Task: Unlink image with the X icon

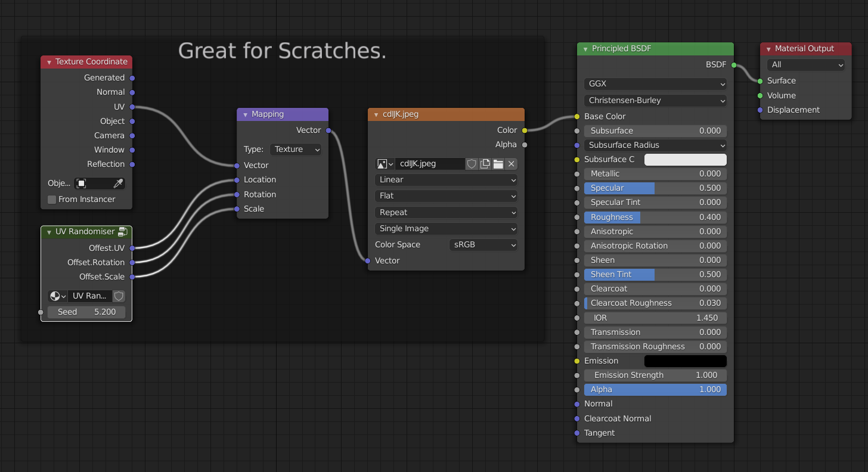Action: click(511, 164)
